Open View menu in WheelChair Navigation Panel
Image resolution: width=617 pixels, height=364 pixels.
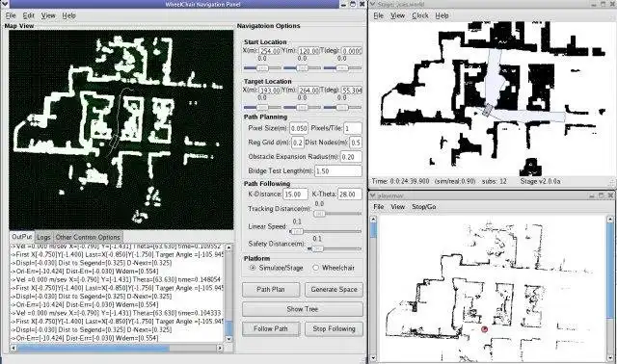(x=48, y=15)
